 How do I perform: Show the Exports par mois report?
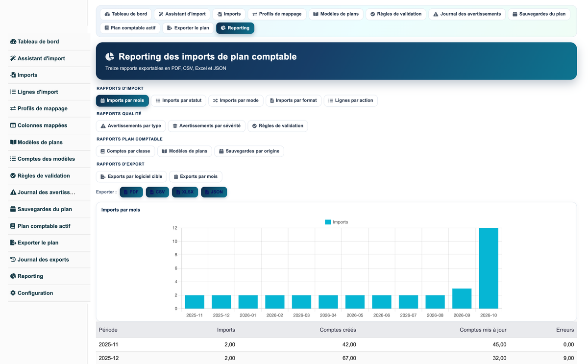196,176
